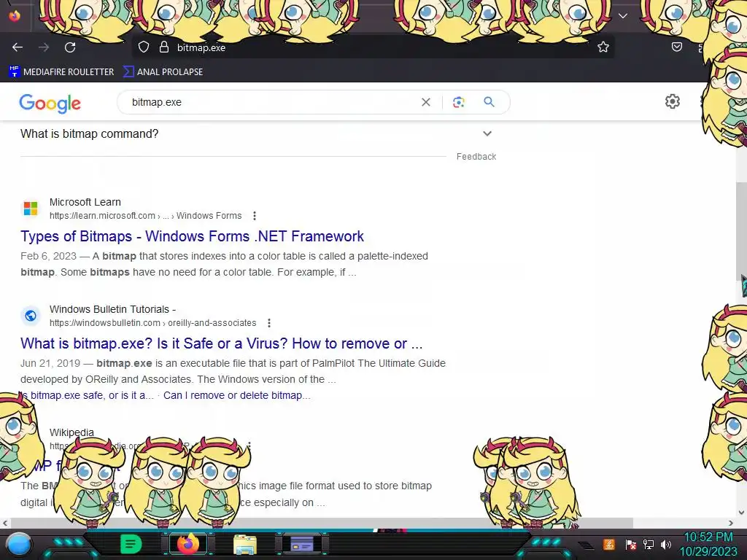Click the "Microsoft Learn" site name
This screenshot has width=747, height=560.
click(x=85, y=202)
